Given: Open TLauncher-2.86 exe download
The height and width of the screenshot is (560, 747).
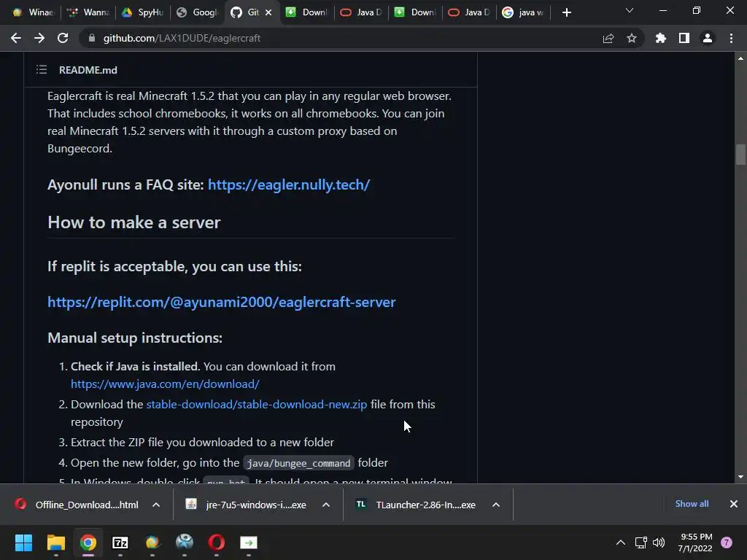Looking at the screenshot, I should click(x=417, y=505).
